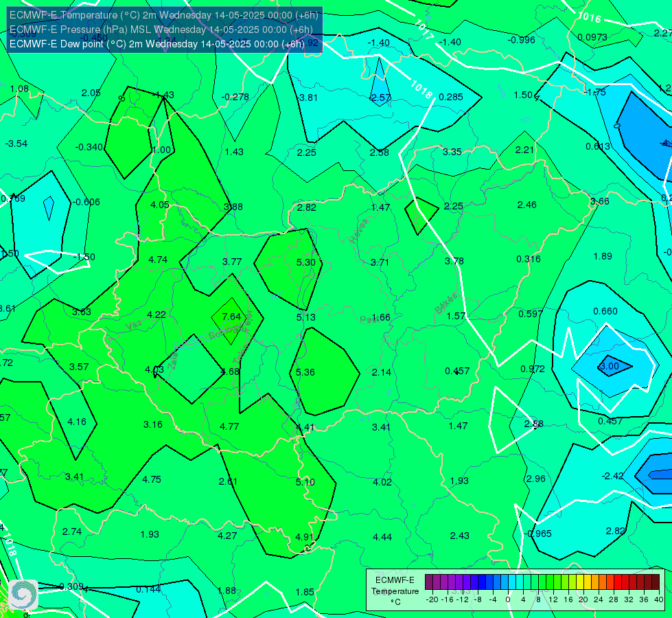Click the 1017 isobar pressure label
This screenshot has width=672, height=618.
click(x=424, y=30)
